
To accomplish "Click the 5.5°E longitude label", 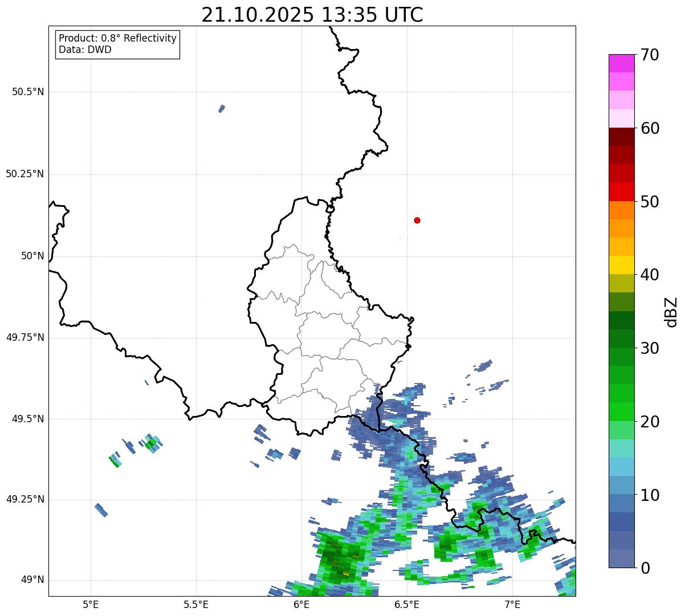I will (196, 604).
